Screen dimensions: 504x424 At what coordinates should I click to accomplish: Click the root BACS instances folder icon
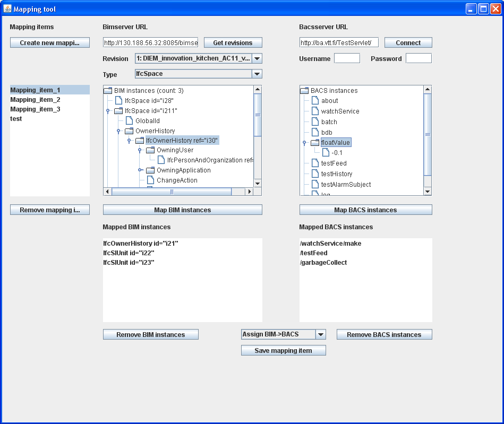(x=304, y=91)
